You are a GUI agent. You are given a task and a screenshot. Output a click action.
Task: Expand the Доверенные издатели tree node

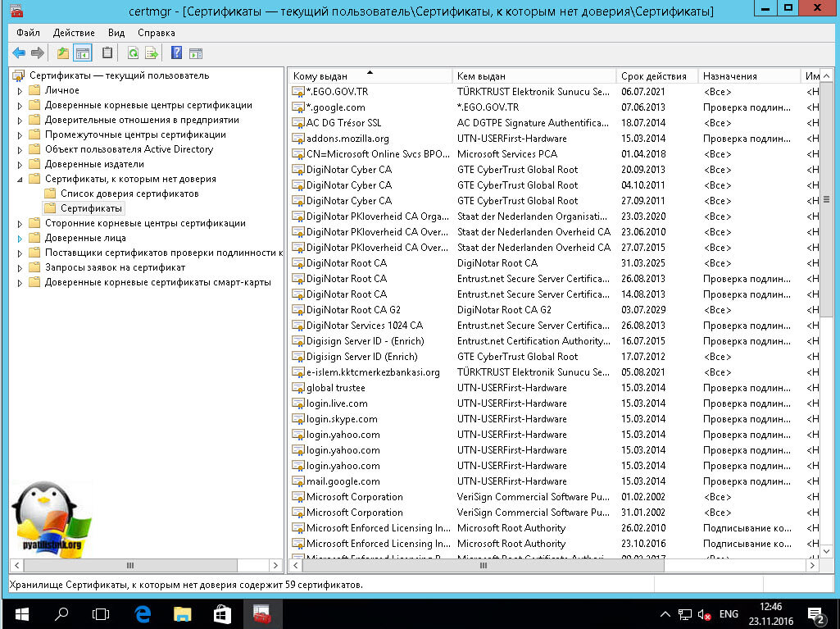click(20, 165)
